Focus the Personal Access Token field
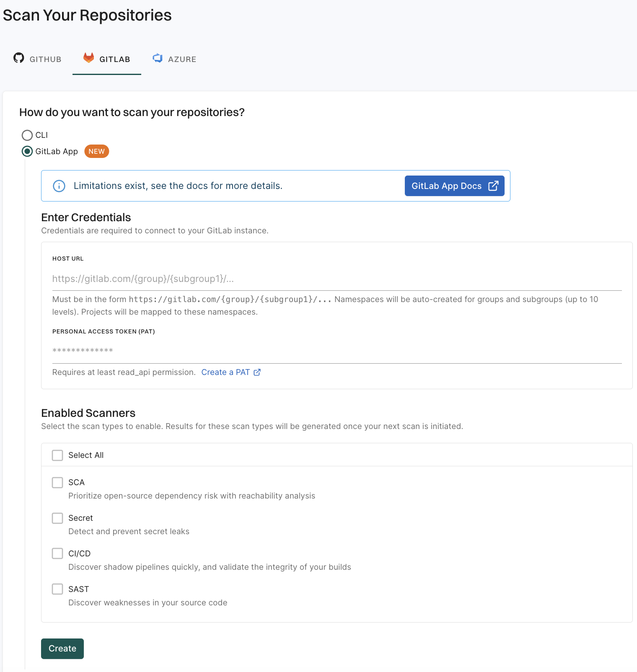 pyautogui.click(x=337, y=351)
